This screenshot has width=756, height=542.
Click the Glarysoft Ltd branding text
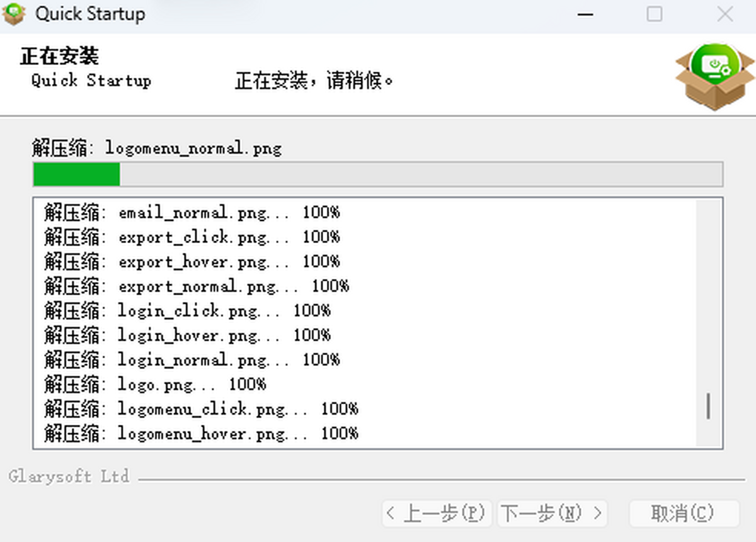coord(69,477)
